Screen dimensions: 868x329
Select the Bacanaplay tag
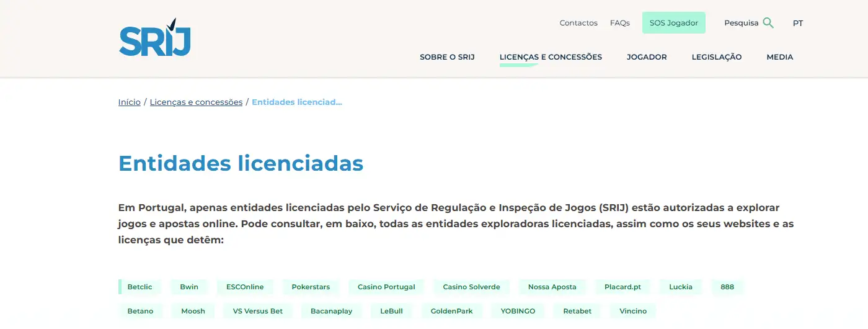(x=331, y=311)
